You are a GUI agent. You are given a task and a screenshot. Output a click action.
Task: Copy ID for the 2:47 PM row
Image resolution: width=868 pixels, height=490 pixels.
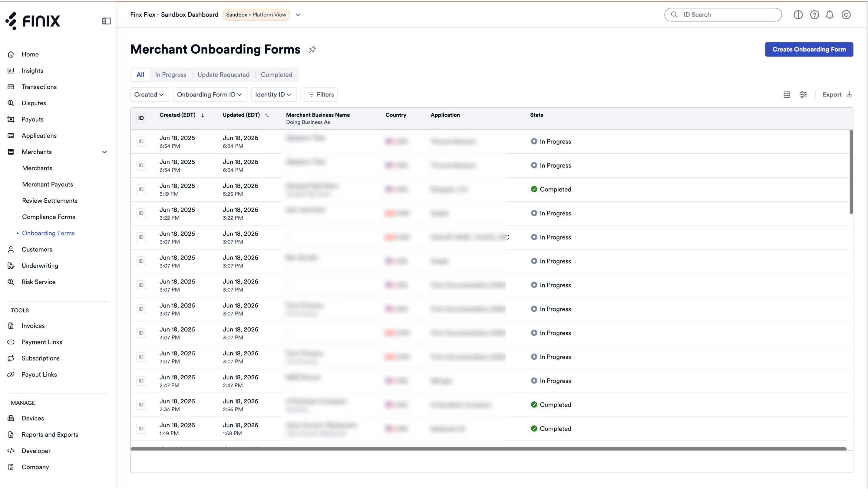tap(141, 381)
